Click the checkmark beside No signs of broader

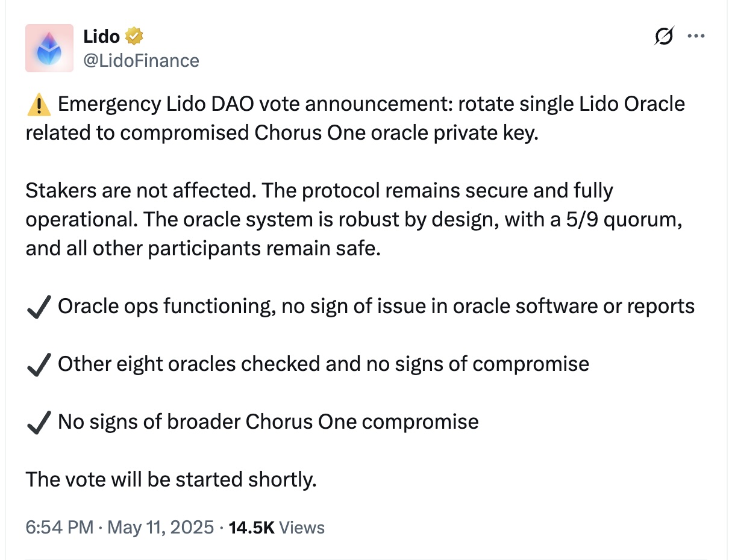point(39,423)
